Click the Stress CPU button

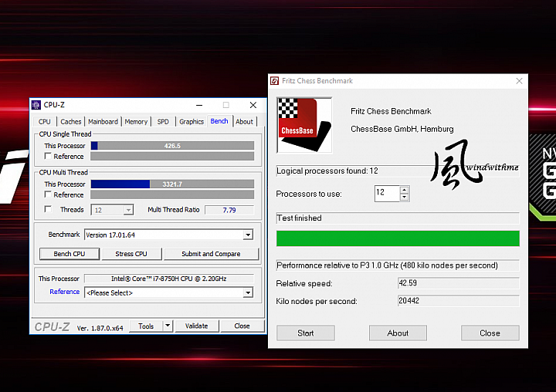pyautogui.click(x=131, y=254)
